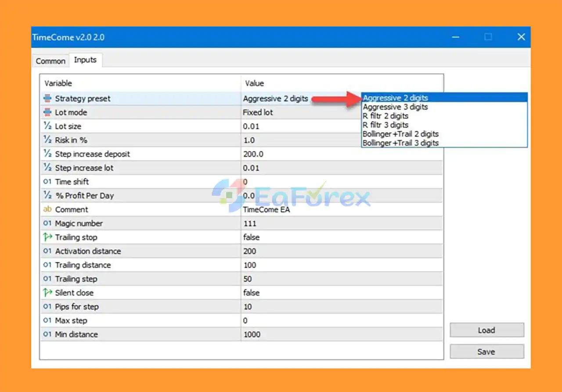Click the Silent close boolean icon
This screenshot has height=392, width=562.
pyautogui.click(x=47, y=293)
